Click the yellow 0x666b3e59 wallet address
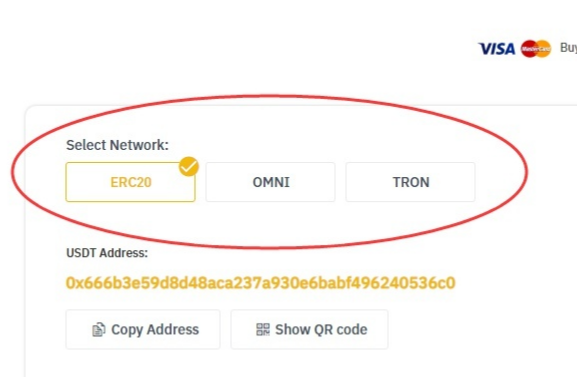Viewport: 577px width, 377px height. pyautogui.click(x=261, y=283)
